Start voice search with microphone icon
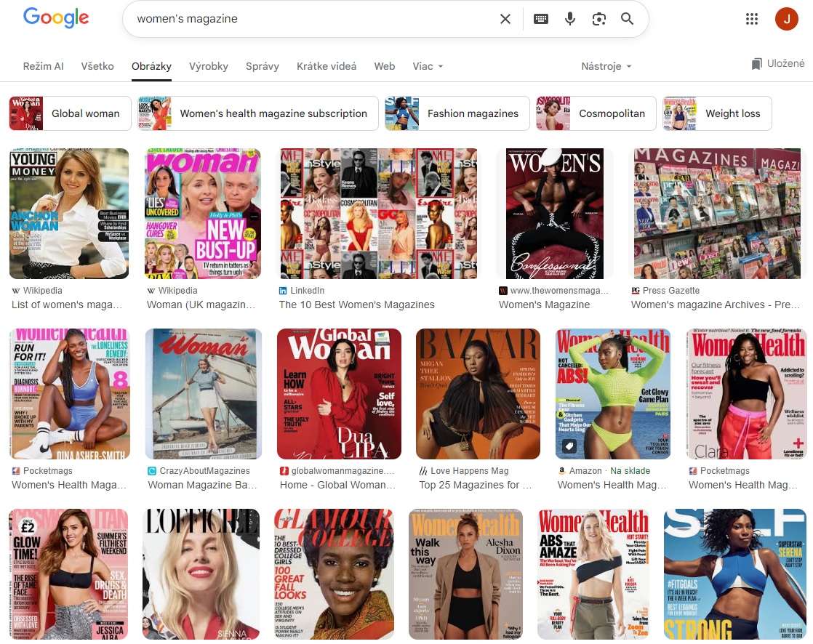The image size is (813, 644). (570, 19)
